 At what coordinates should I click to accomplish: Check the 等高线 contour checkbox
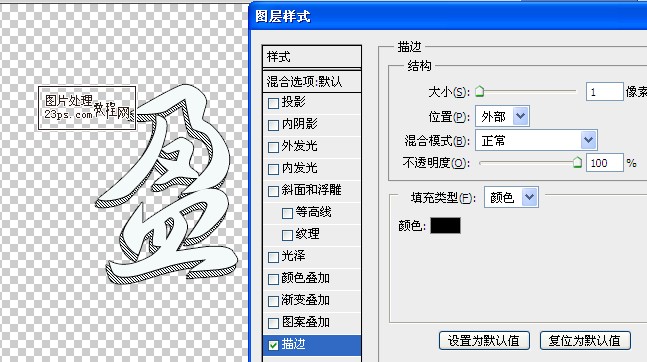[x=287, y=213]
